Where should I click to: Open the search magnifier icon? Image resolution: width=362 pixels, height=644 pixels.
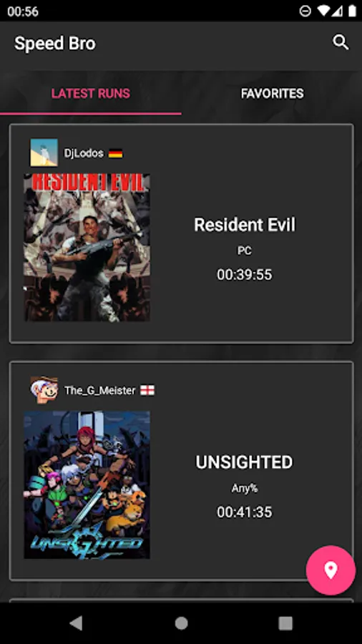(341, 42)
